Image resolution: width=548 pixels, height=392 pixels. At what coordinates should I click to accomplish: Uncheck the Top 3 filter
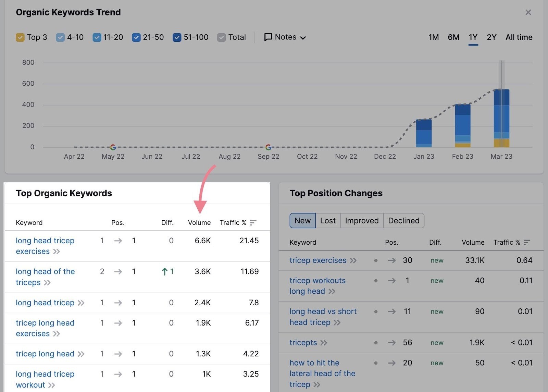click(20, 37)
